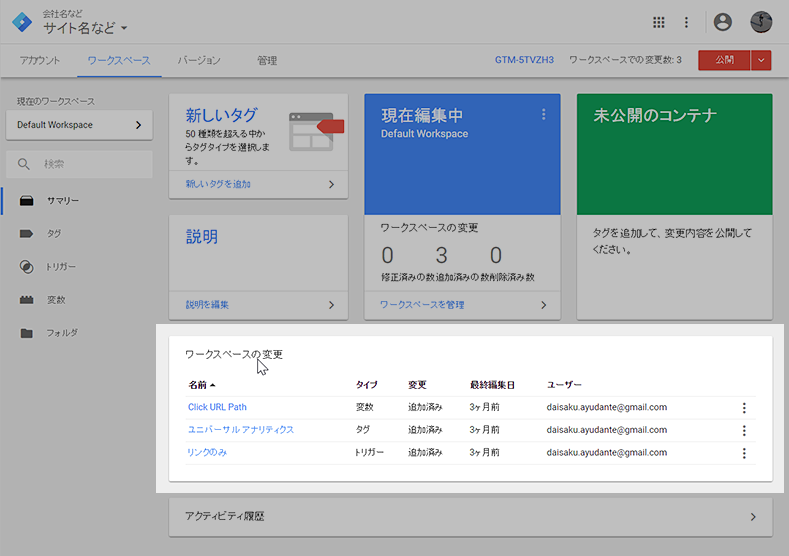Image resolution: width=789 pixels, height=556 pixels.
Task: Click the トリガー type cell of リンクのみ
Action: click(x=369, y=452)
